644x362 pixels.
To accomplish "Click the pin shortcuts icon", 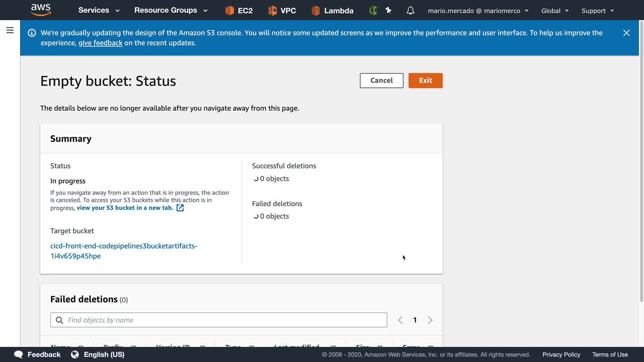I will pyautogui.click(x=388, y=11).
